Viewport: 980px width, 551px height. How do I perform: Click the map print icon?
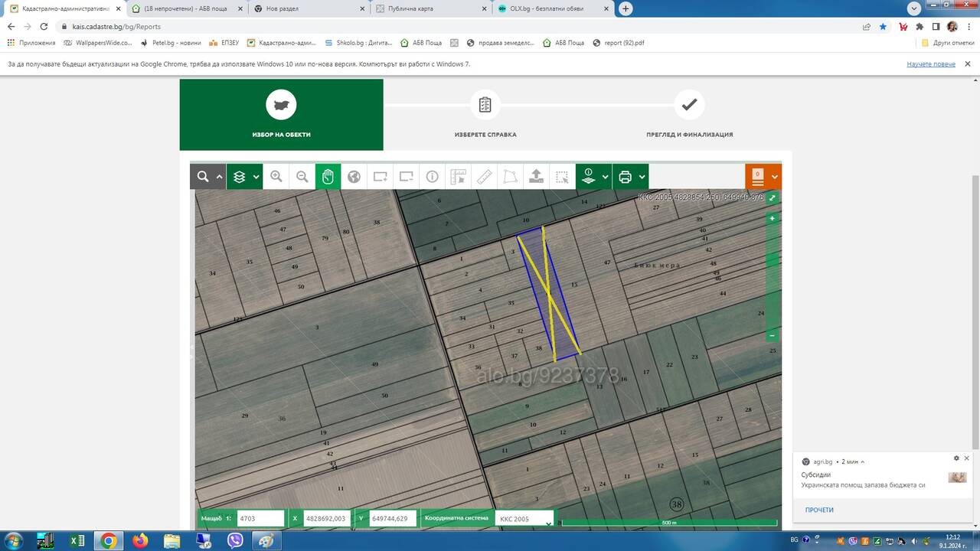coord(625,177)
